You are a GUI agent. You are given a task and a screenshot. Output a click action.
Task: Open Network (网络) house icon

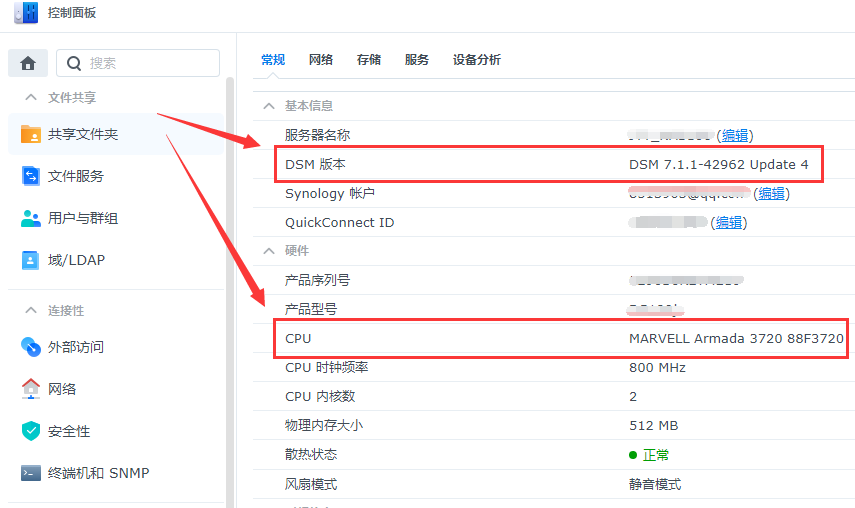click(x=31, y=389)
